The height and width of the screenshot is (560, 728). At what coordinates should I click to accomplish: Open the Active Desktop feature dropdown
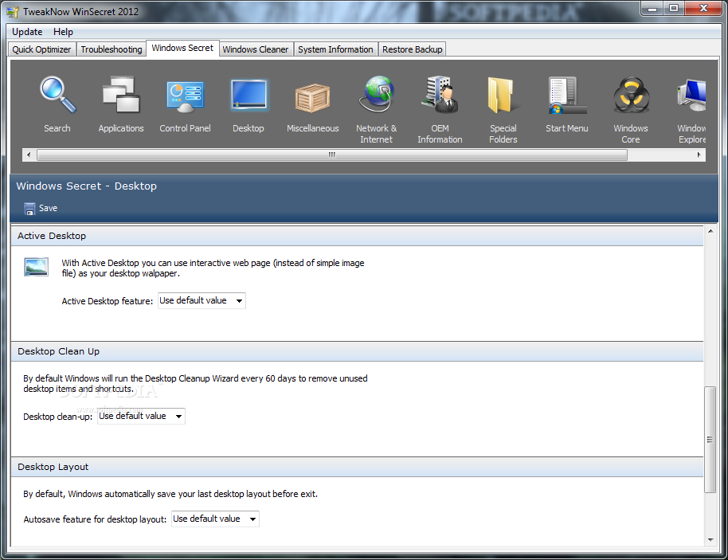point(202,300)
